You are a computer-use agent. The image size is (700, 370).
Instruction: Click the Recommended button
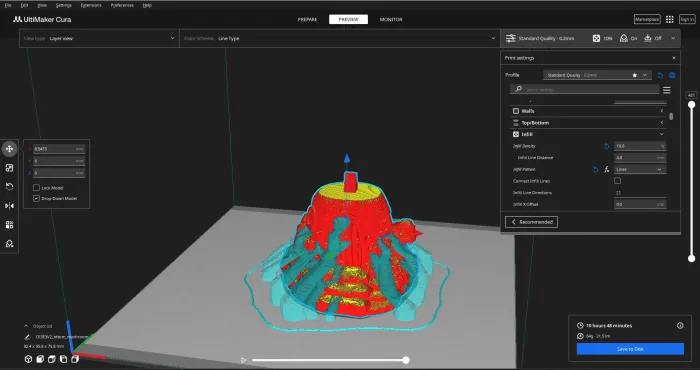tap(531, 222)
